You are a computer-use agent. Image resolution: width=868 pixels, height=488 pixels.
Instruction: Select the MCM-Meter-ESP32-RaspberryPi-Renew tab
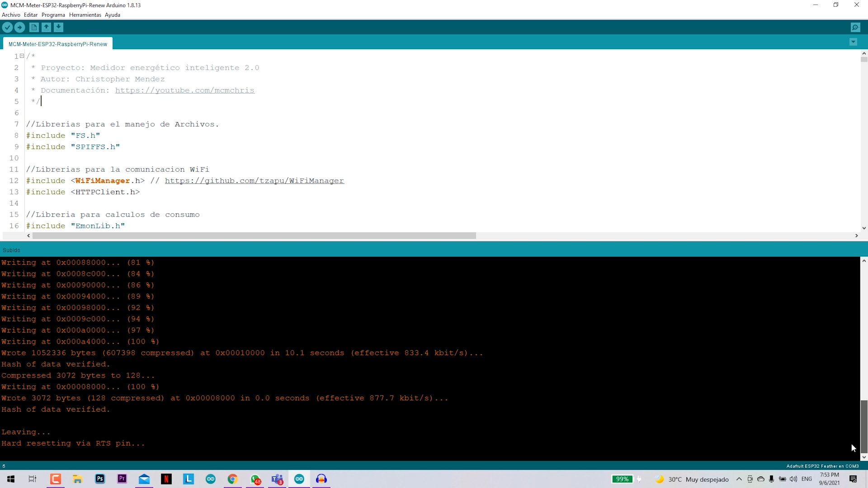click(58, 44)
